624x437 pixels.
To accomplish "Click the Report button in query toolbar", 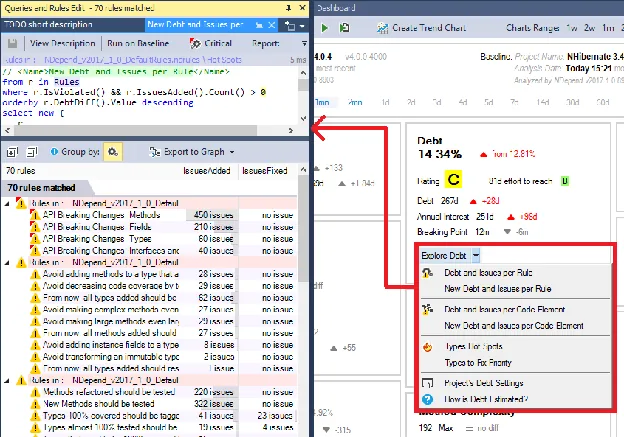I will tap(265, 43).
